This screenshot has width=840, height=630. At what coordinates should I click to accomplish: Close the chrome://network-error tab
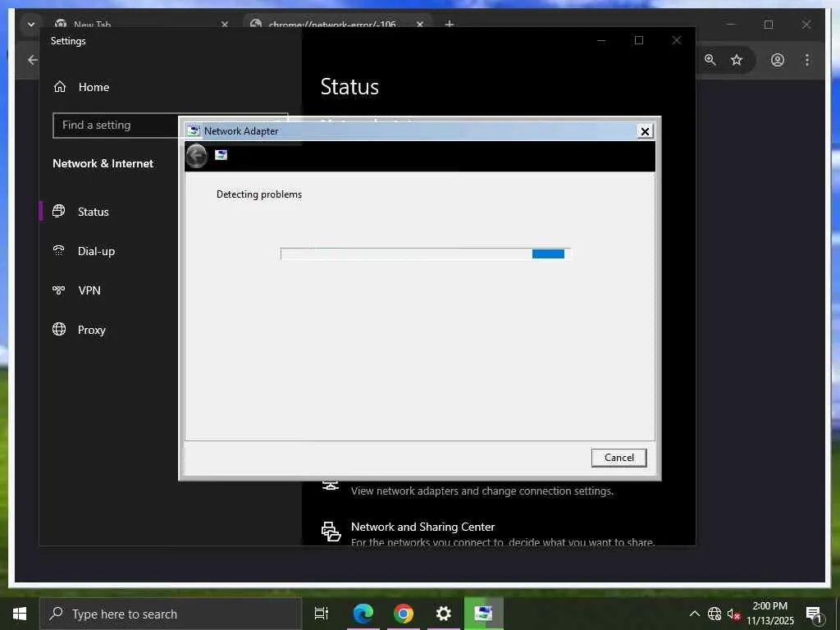(x=420, y=25)
